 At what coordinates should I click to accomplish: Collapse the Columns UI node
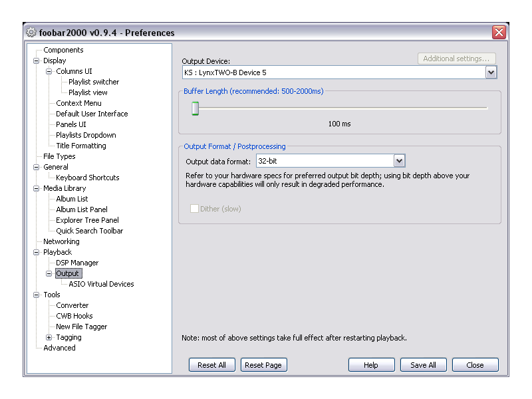tap(49, 71)
